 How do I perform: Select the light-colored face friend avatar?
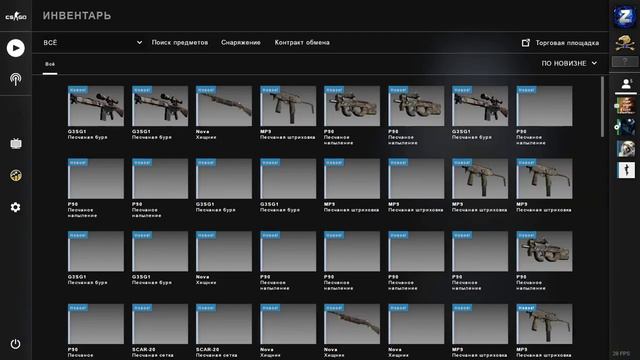tap(626, 149)
